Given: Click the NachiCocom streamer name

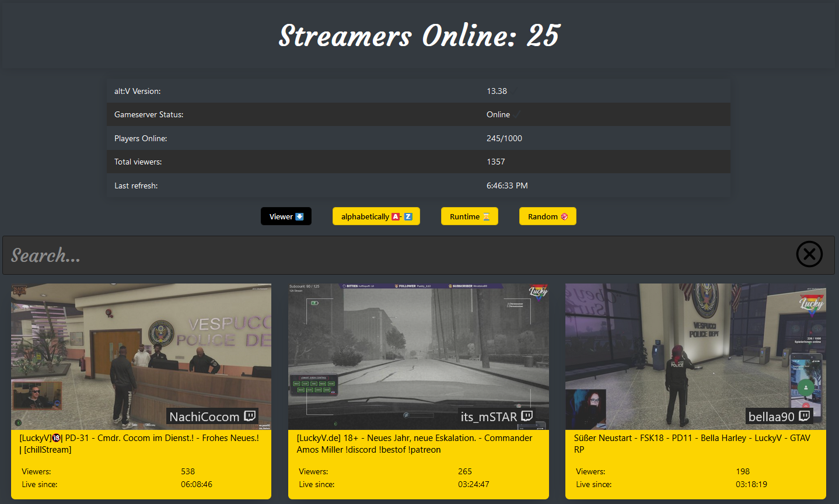Looking at the screenshot, I should [204, 416].
